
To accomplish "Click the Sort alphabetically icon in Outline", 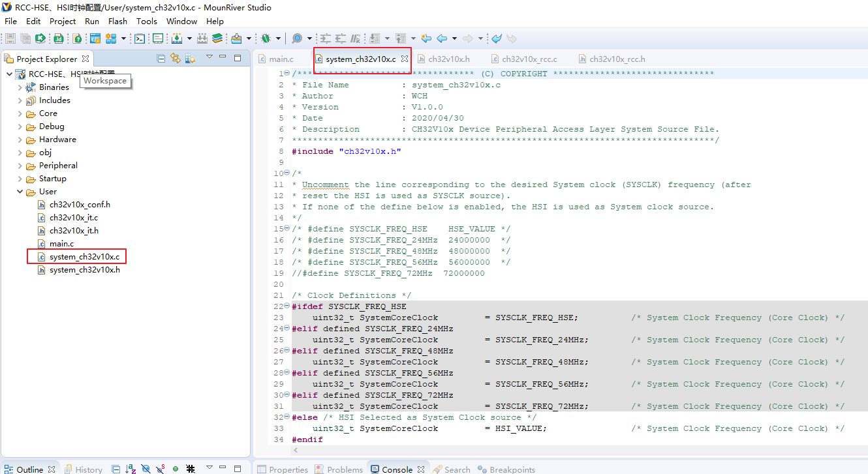I will [x=131, y=469].
